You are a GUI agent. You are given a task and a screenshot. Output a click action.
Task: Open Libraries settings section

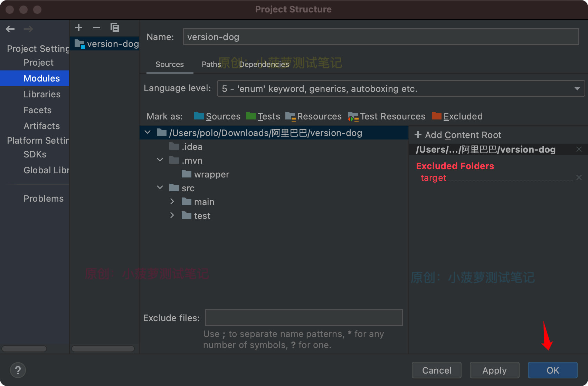pyautogui.click(x=42, y=94)
